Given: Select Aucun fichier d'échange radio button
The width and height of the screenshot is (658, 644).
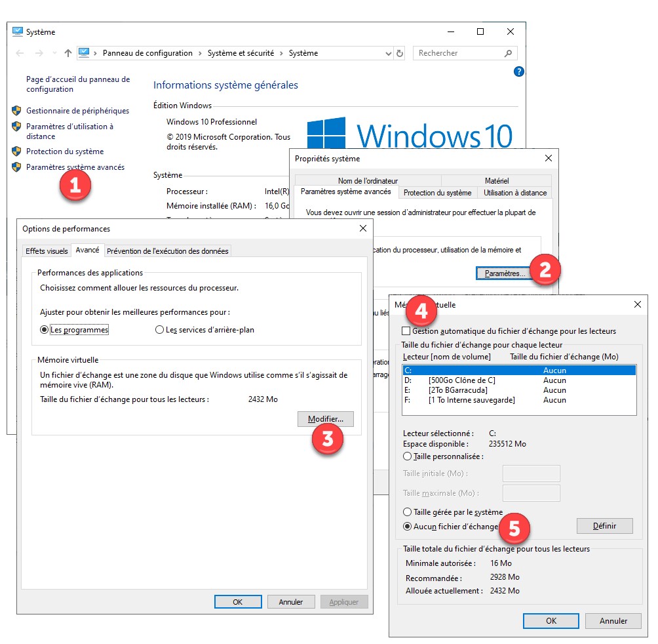Looking at the screenshot, I should point(407,527).
